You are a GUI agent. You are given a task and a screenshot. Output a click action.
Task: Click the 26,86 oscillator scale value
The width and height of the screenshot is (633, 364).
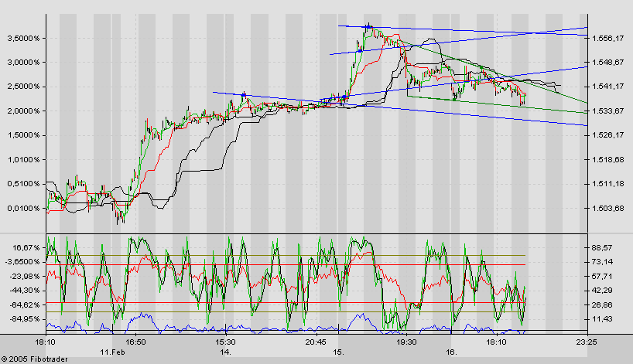[602, 304]
